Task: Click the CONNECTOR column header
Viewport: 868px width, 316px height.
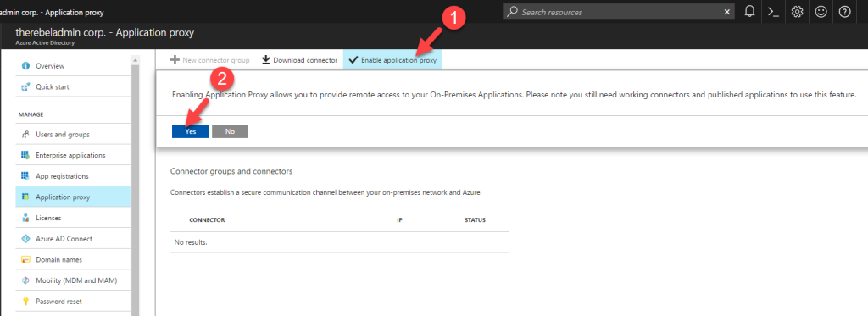Action: [207, 219]
